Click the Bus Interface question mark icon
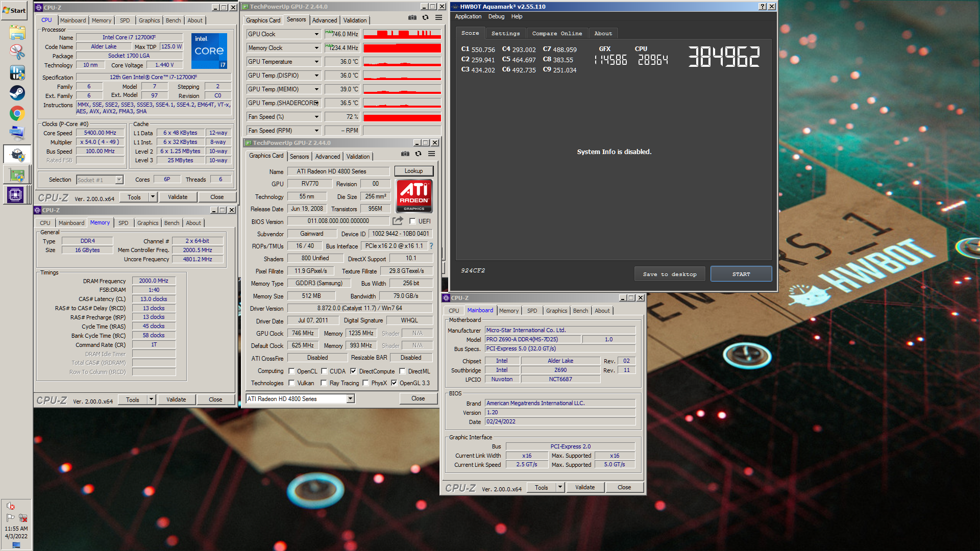The height and width of the screenshot is (551, 980). pyautogui.click(x=431, y=246)
